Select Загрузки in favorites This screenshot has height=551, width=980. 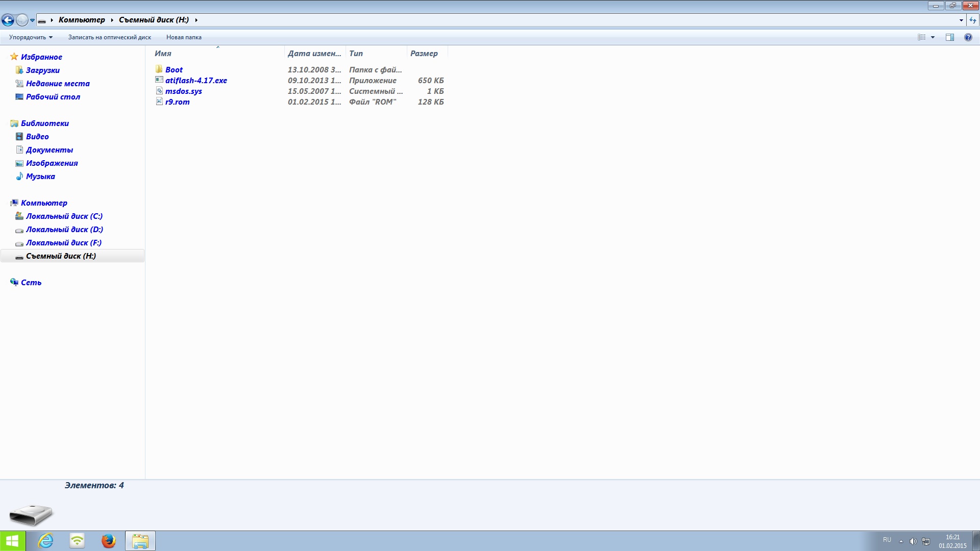pyautogui.click(x=43, y=70)
